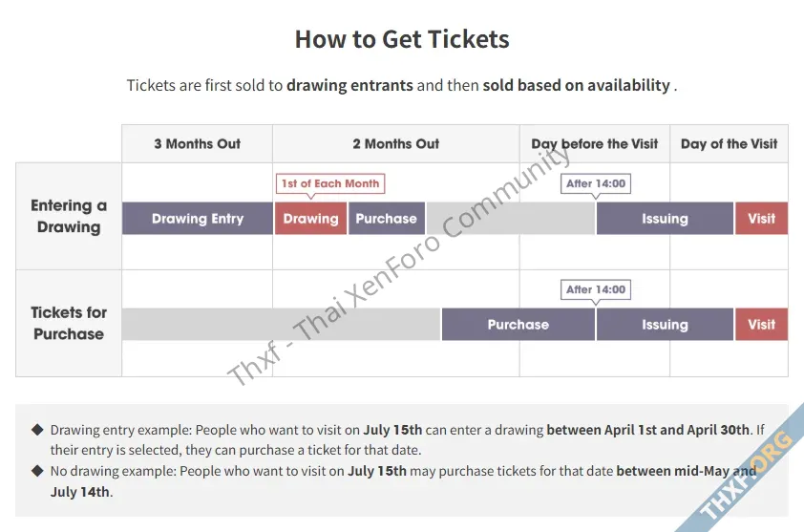
Task: Click the After 14:00 callout above the upper Issuing bar
Action: click(x=595, y=183)
